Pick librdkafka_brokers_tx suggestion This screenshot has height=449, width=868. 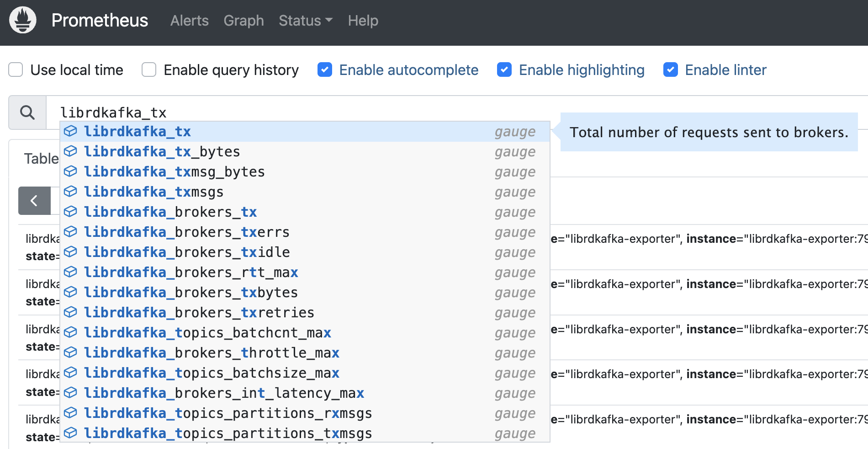[305, 212]
